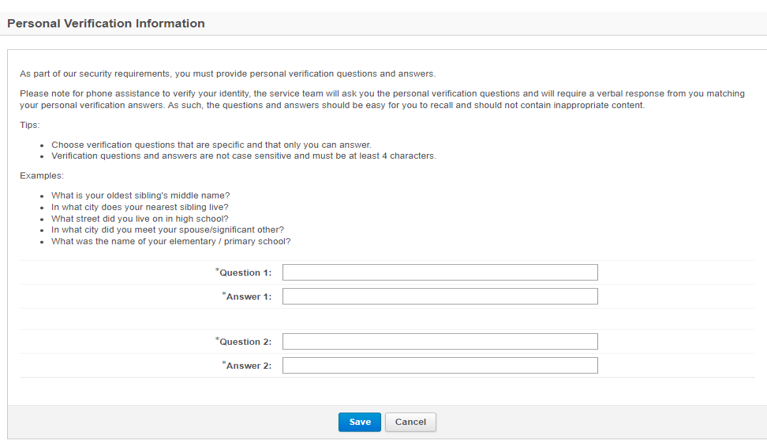Click into the Answer 2 input box
Viewport: 767px width, 442px height.
click(x=440, y=366)
